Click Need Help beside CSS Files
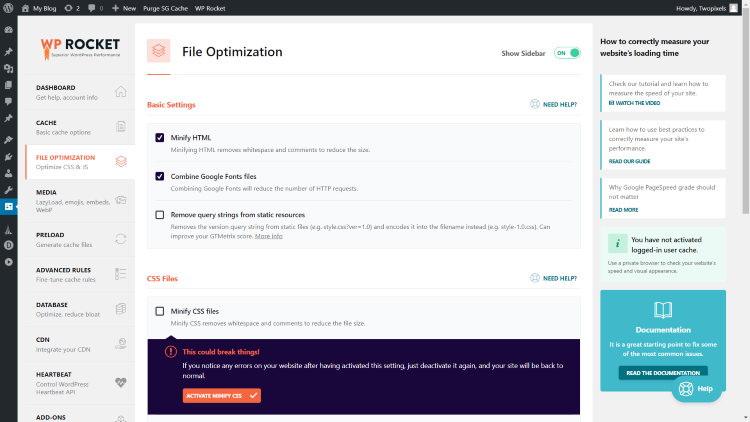 [553, 278]
